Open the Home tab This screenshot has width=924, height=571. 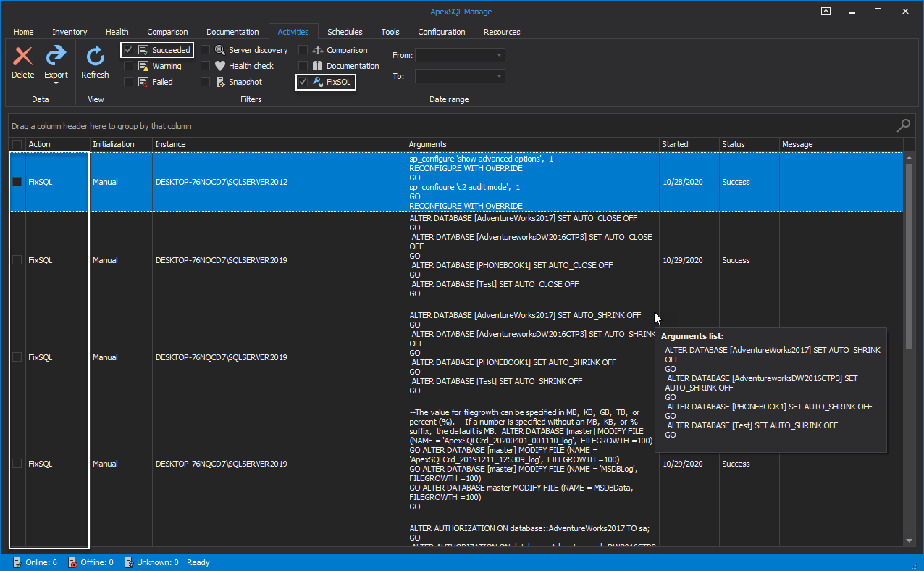(x=24, y=32)
